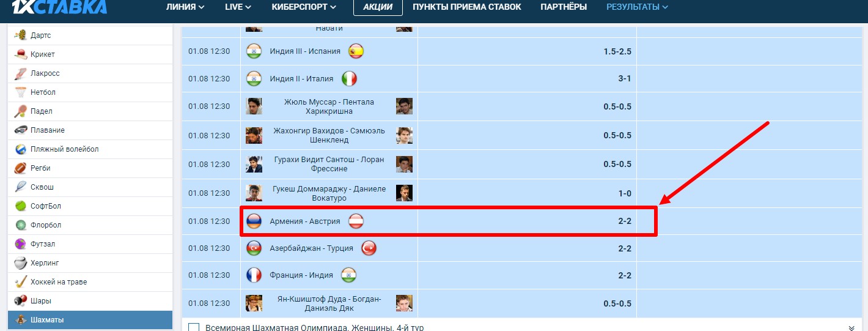Click the Turkey flag icon

click(x=369, y=248)
